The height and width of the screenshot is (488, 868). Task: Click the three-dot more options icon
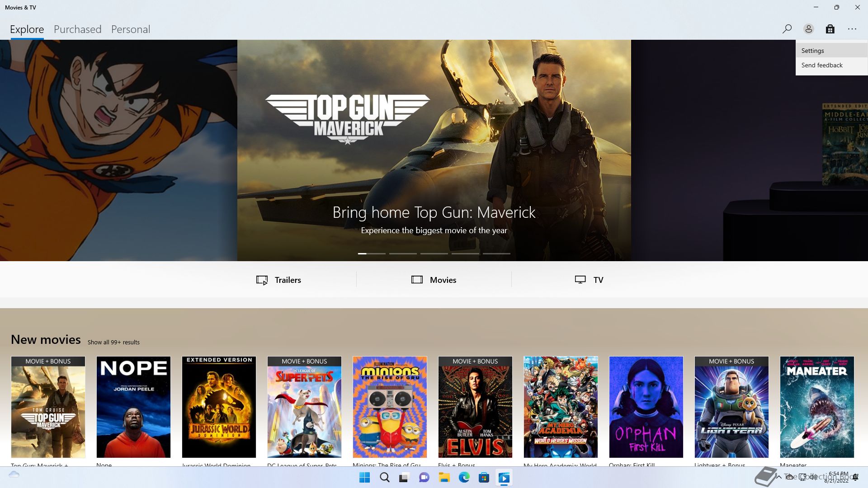pos(852,29)
